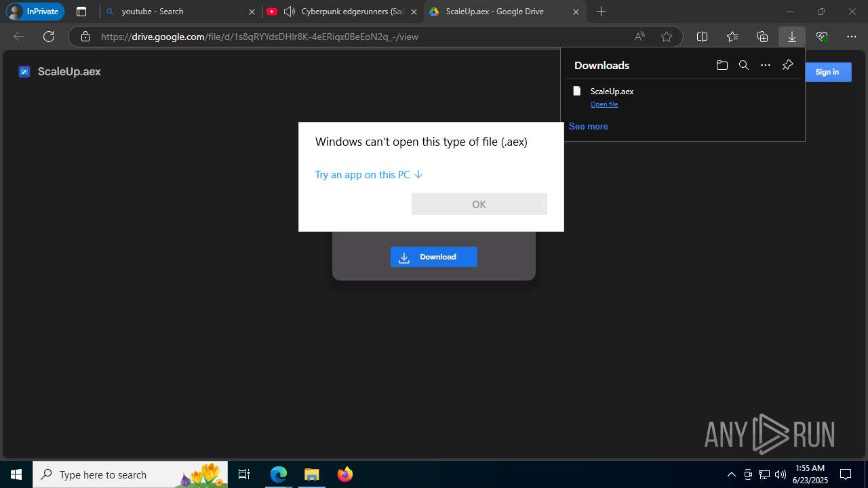Click the InPrivate profile badge
This screenshot has width=868, height=488.
click(x=34, y=12)
